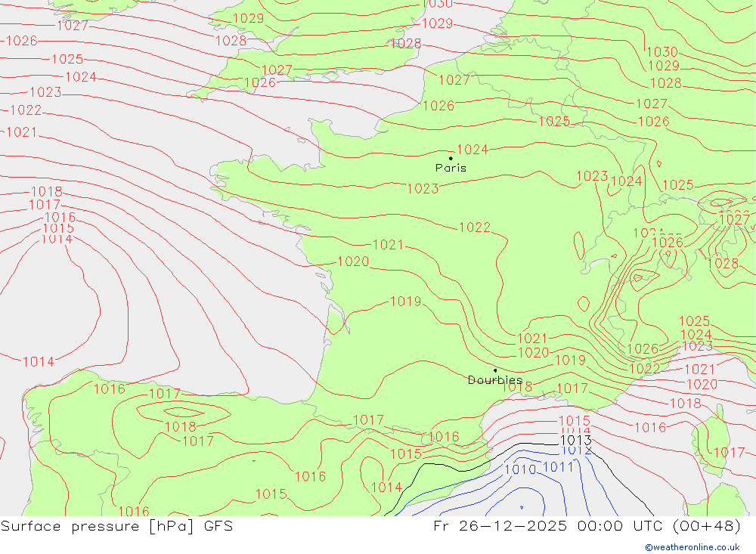This screenshot has height=554, width=756.
Task: Click the 1022 label in central France
Action: pyautogui.click(x=475, y=227)
